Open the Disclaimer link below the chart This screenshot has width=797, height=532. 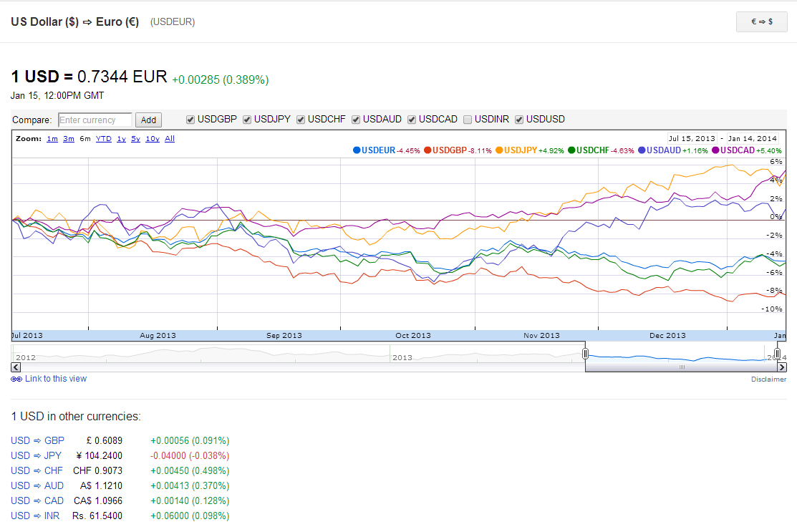click(768, 379)
